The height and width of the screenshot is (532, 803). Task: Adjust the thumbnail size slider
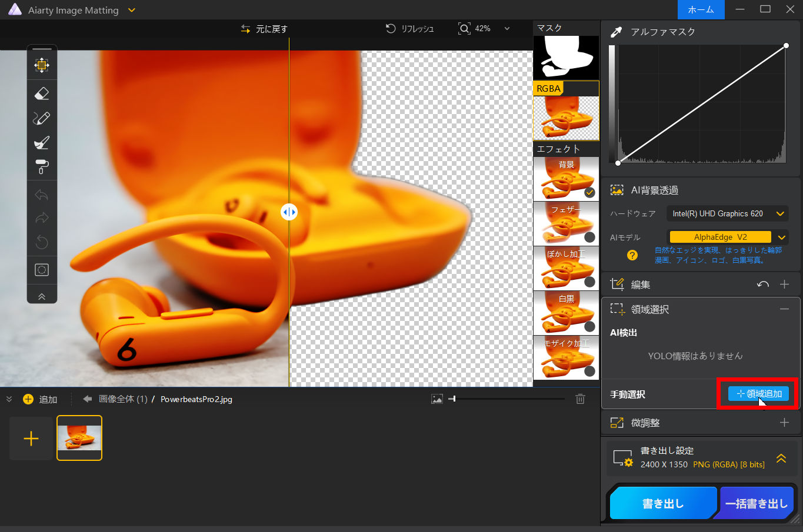point(452,399)
